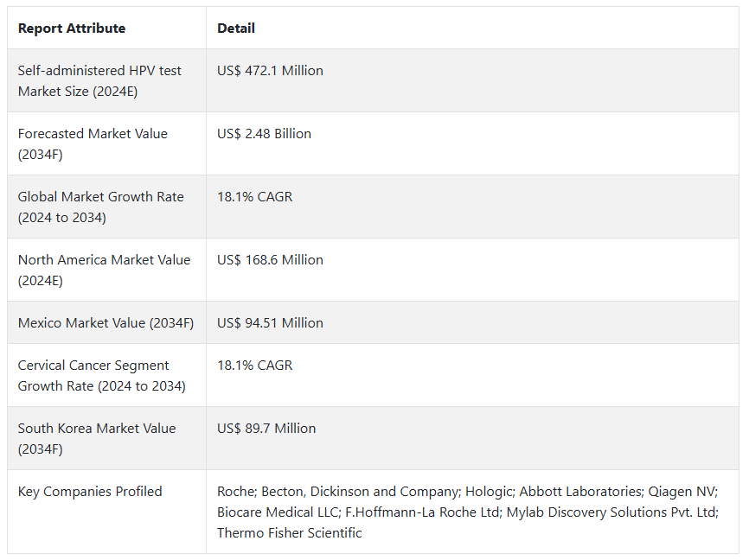Click the US$ 2.48 Billion value

[264, 134]
